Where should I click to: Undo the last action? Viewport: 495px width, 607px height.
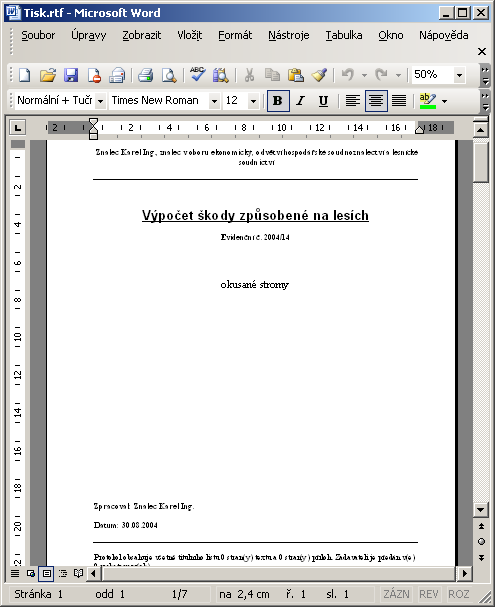(348, 75)
